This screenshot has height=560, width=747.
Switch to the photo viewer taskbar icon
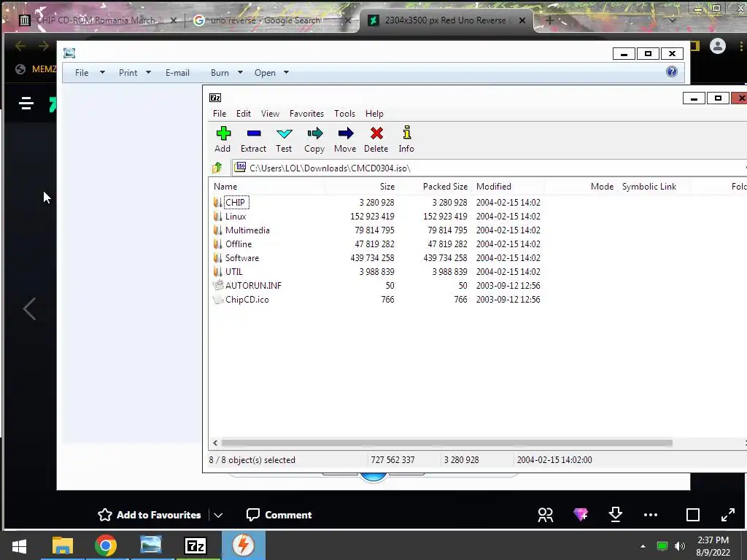pos(150,545)
